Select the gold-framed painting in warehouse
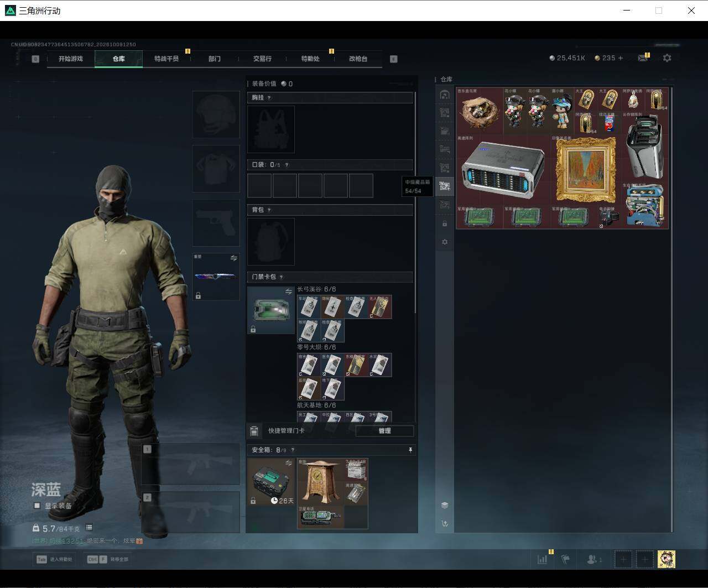Viewport: 708px width, 588px height. (x=586, y=170)
